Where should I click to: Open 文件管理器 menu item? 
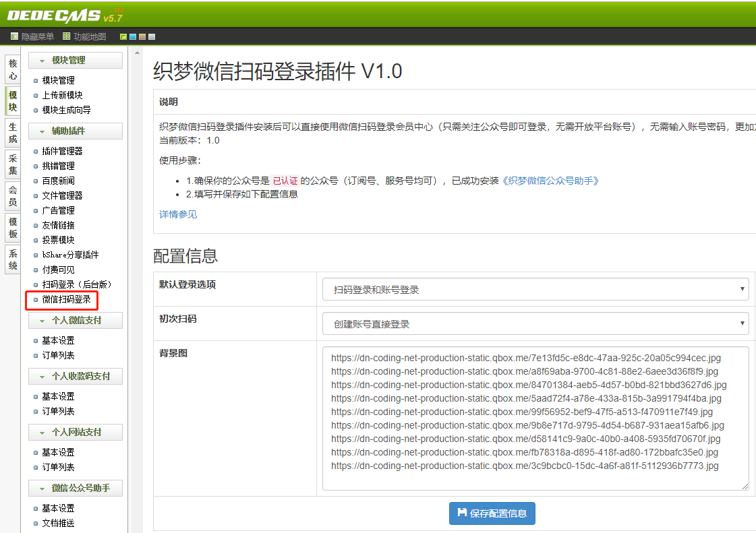(x=62, y=195)
